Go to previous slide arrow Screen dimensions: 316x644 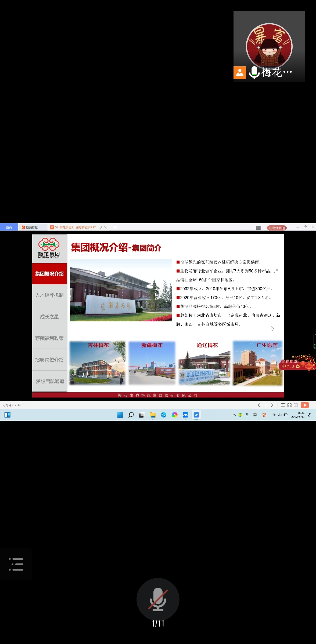coord(259,405)
